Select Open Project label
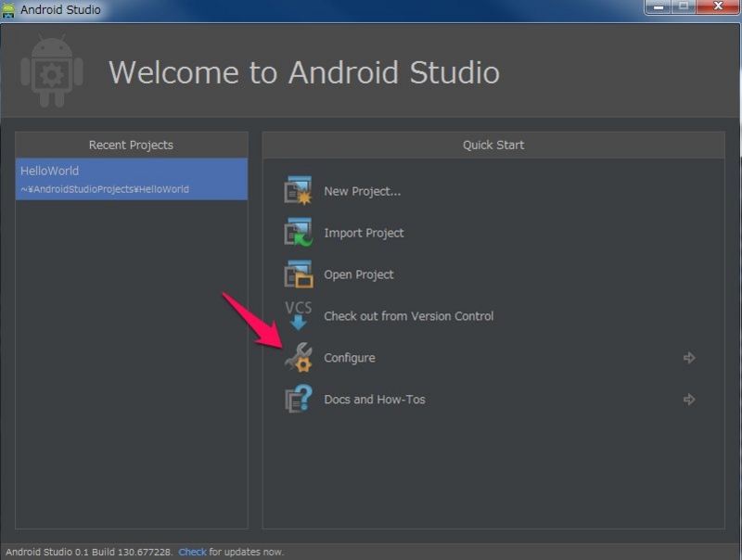 coord(358,274)
